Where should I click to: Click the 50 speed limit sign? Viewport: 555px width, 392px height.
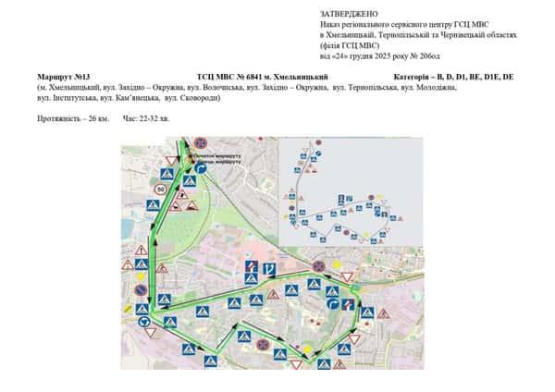161,189
